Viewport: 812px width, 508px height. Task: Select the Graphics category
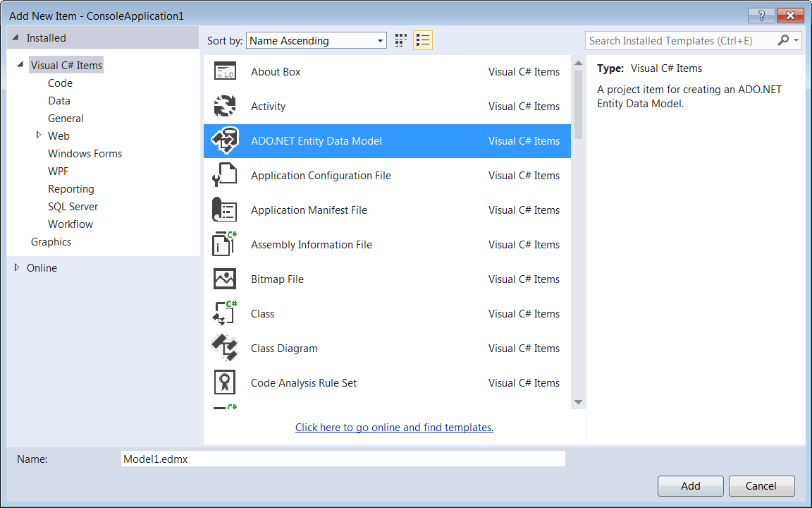51,241
